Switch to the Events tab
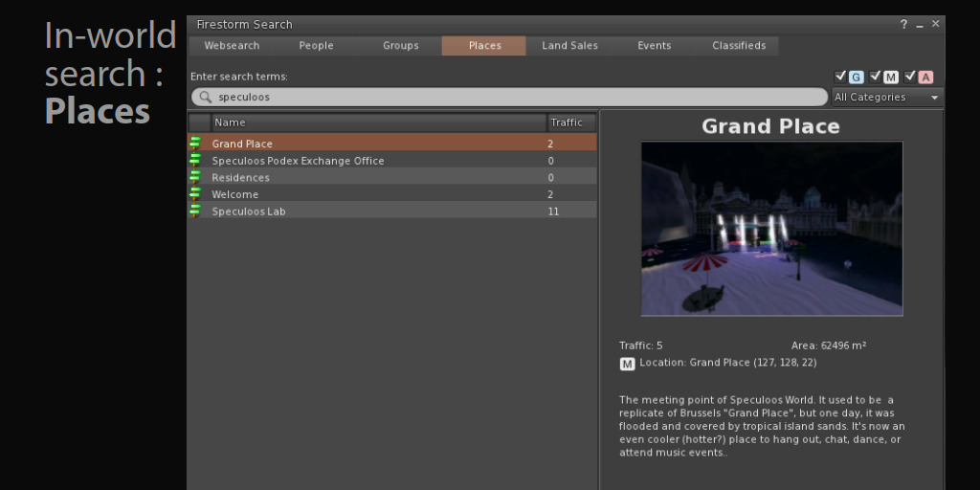 (655, 46)
